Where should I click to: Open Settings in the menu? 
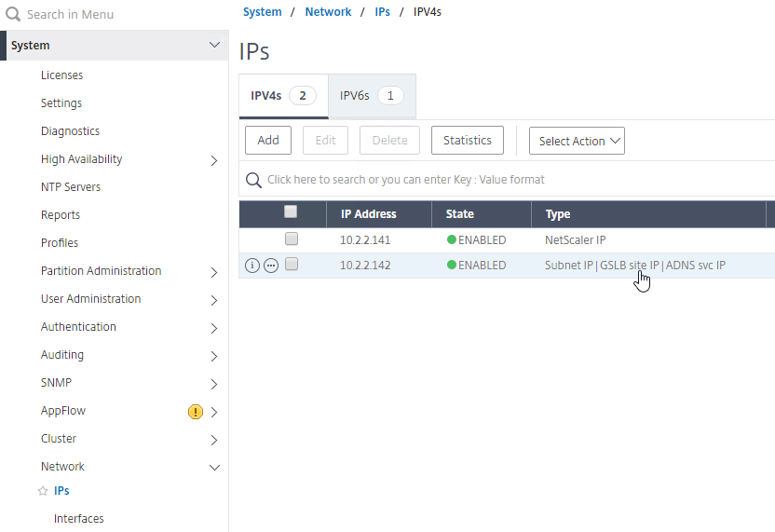(61, 103)
